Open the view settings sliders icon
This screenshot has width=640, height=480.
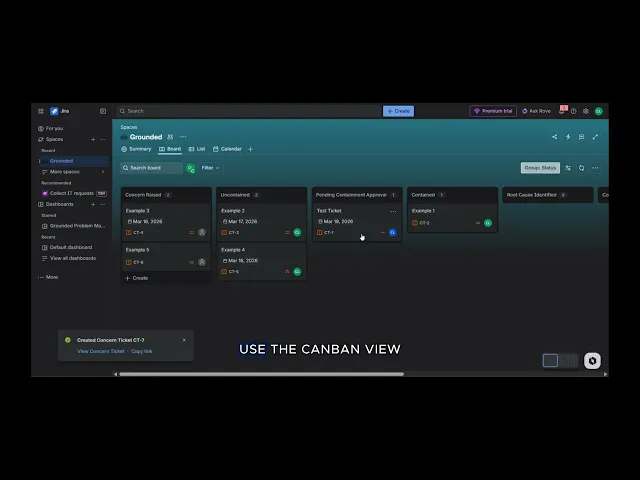[x=568, y=168]
